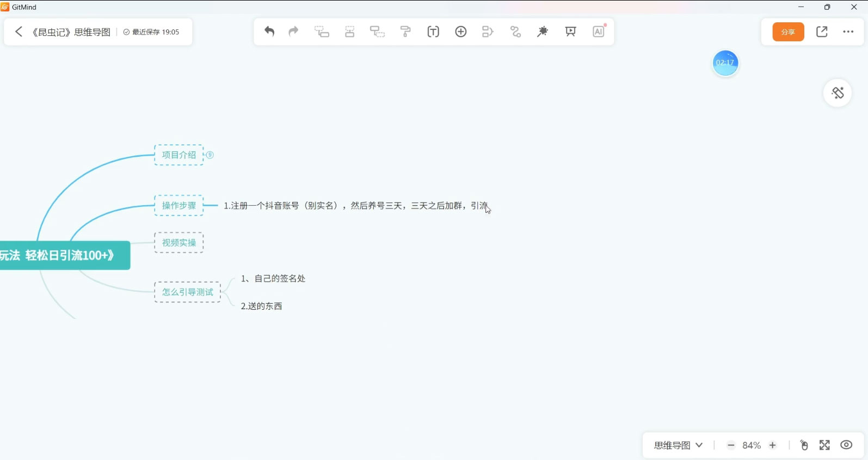Click the 84% zoom level value
The height and width of the screenshot is (460, 868).
[752, 445]
